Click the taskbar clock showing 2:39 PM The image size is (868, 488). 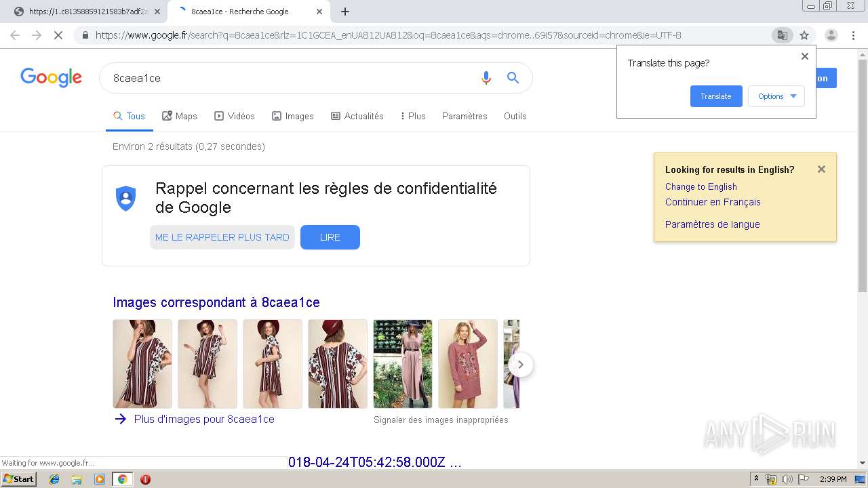tap(833, 479)
